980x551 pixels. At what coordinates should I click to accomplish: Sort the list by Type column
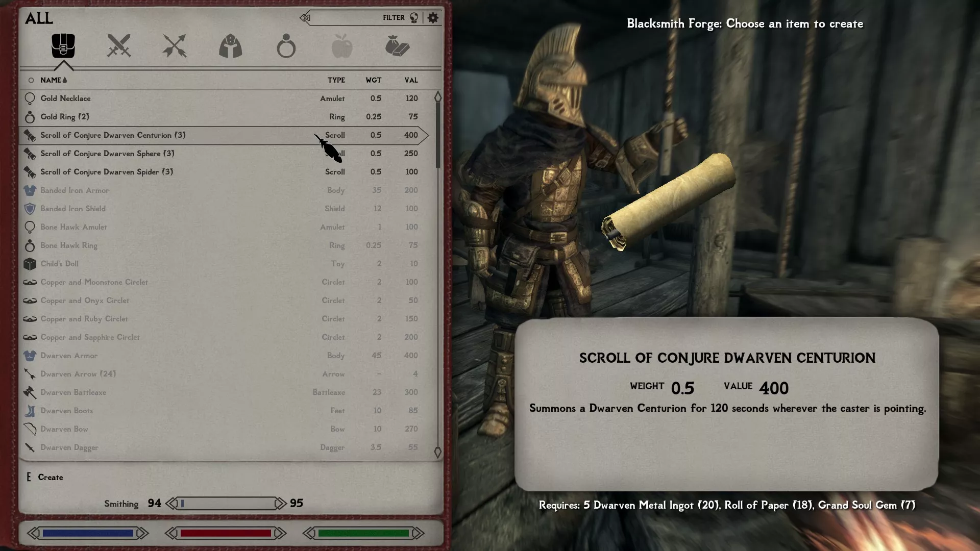336,80
